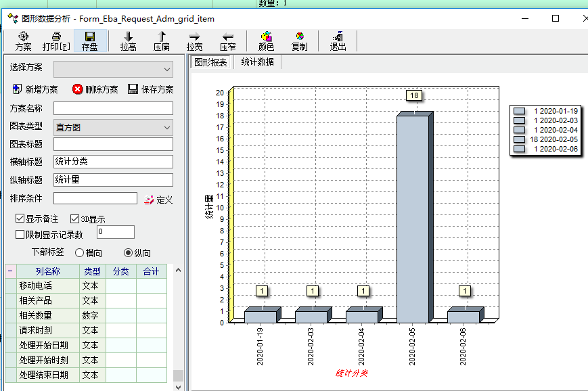Switch to the 统计数据 tab

point(257,62)
